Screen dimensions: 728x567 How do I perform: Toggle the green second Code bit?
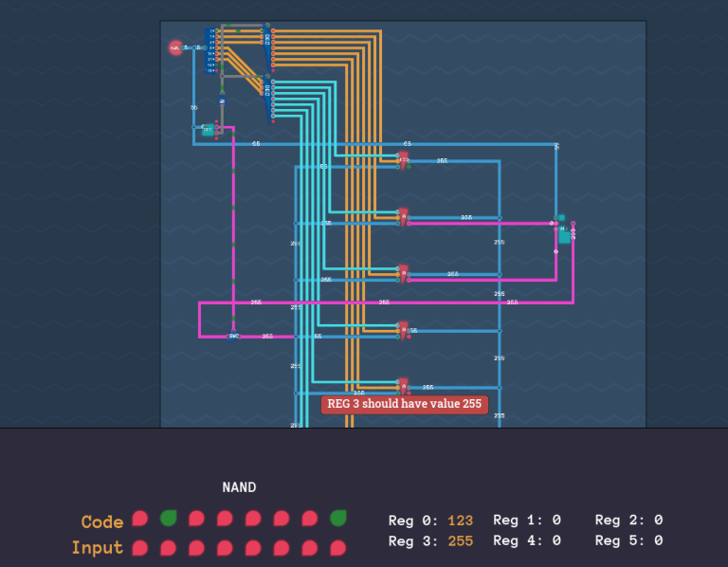[x=169, y=519]
